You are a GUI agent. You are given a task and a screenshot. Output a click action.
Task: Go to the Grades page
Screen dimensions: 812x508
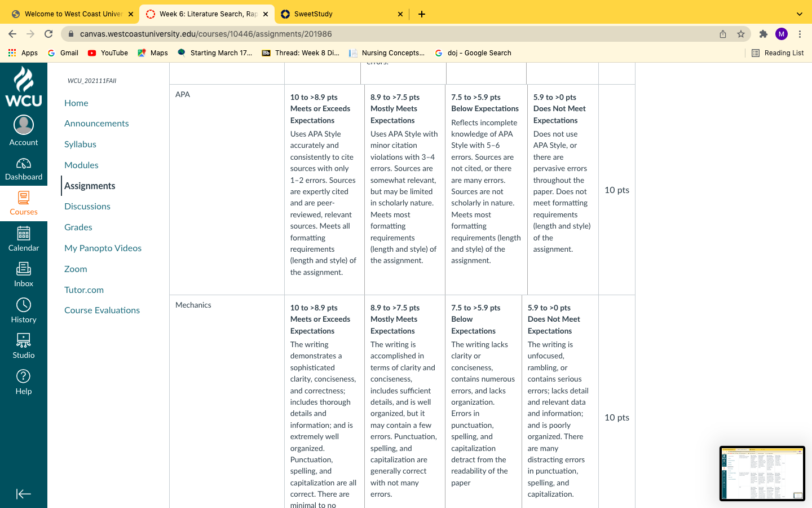[78, 227]
